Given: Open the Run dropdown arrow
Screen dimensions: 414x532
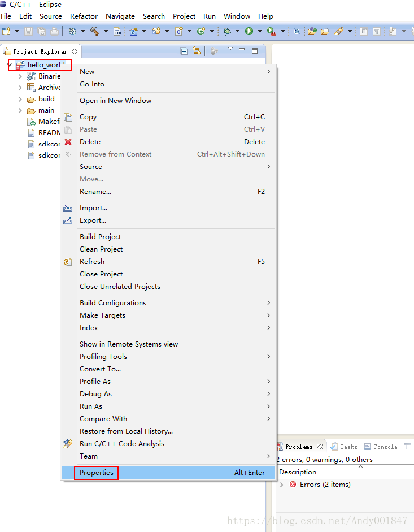Looking at the screenshot, I should coord(260,32).
